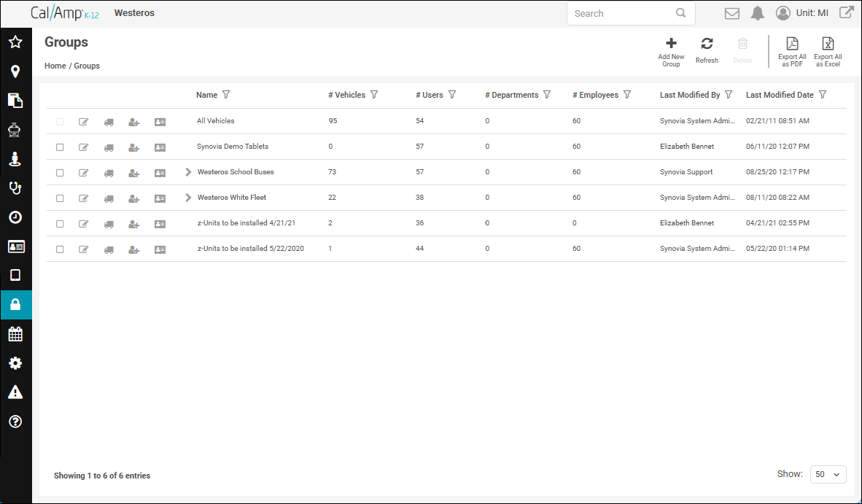This screenshot has height=504, width=862.
Task: Expand the Westeros School Buses group
Action: [x=188, y=172]
